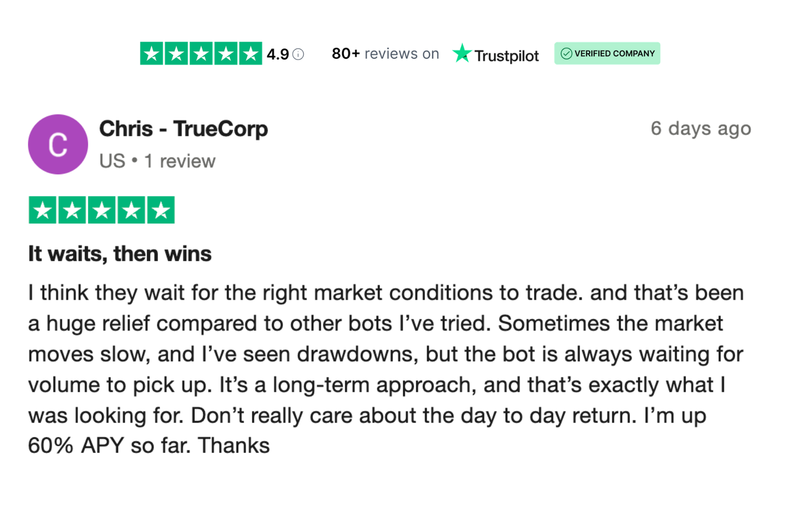
Task: Click the first star of header rating
Action: point(152,53)
